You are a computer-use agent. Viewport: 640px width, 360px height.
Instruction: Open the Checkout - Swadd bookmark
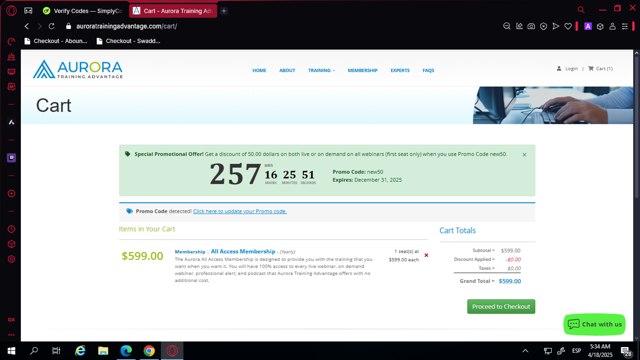128,41
